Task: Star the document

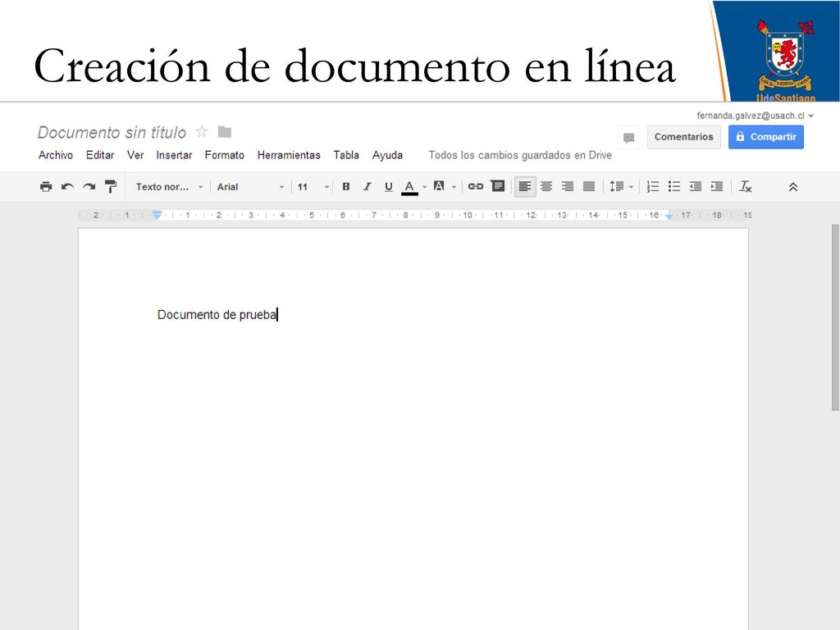Action: pyautogui.click(x=202, y=131)
